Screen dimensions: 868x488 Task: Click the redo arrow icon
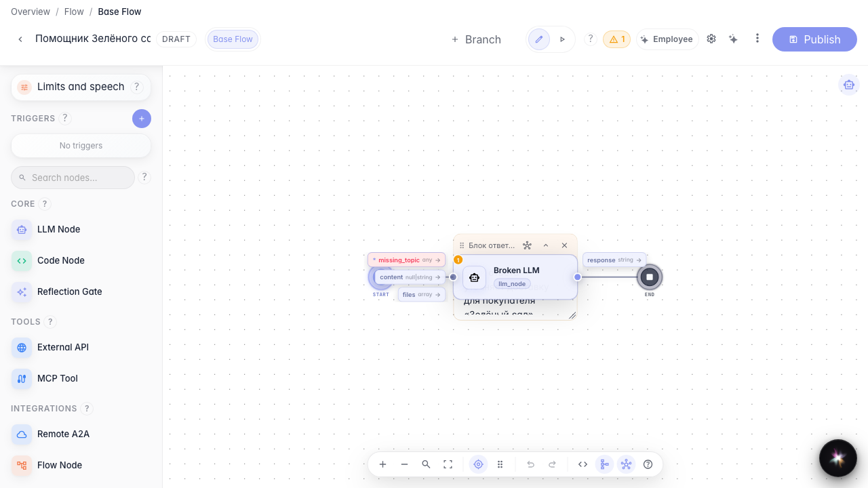553,464
